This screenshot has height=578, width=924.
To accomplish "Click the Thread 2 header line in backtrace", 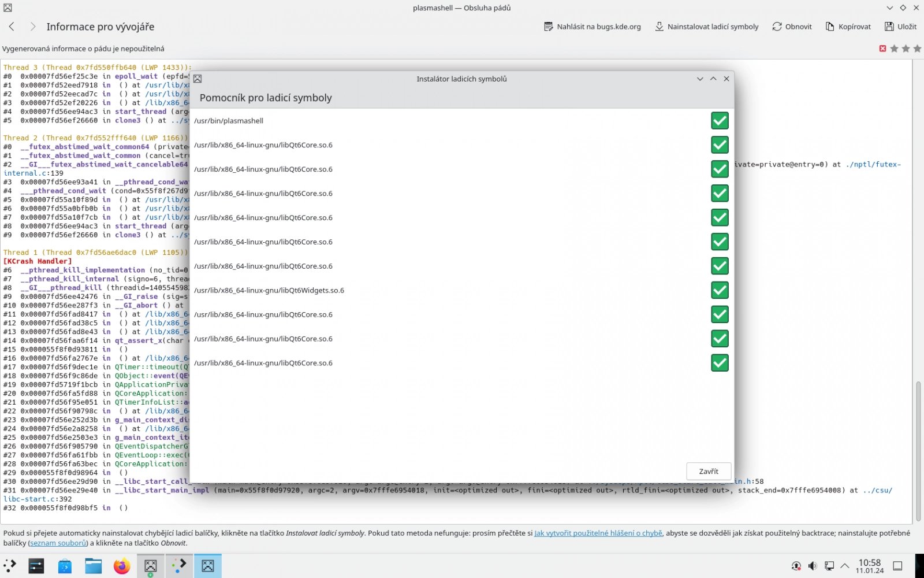I will click(96, 138).
